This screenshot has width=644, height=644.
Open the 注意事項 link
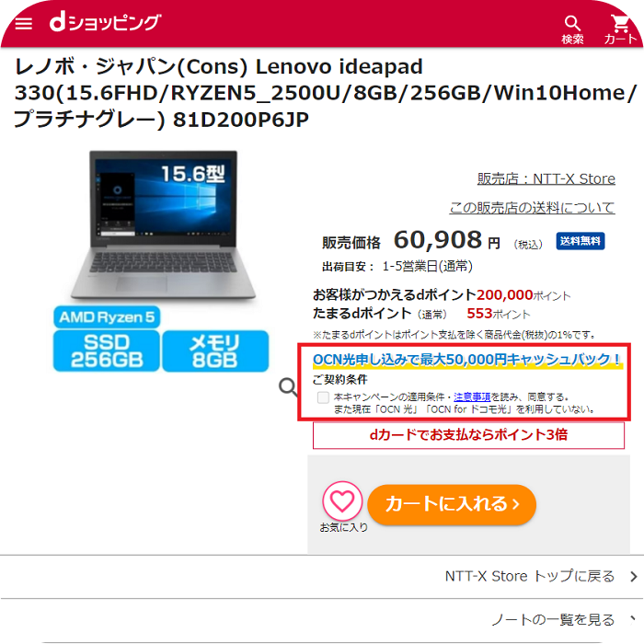click(472, 397)
